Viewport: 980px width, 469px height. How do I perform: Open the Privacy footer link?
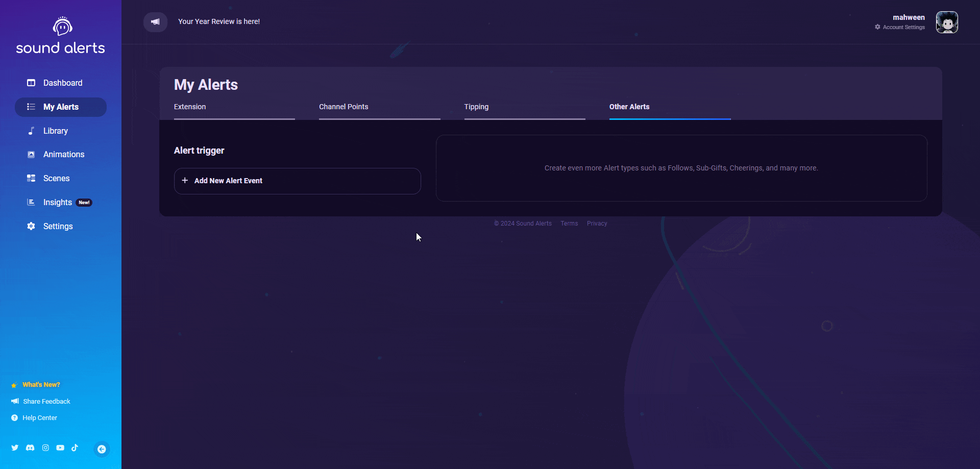tap(597, 224)
